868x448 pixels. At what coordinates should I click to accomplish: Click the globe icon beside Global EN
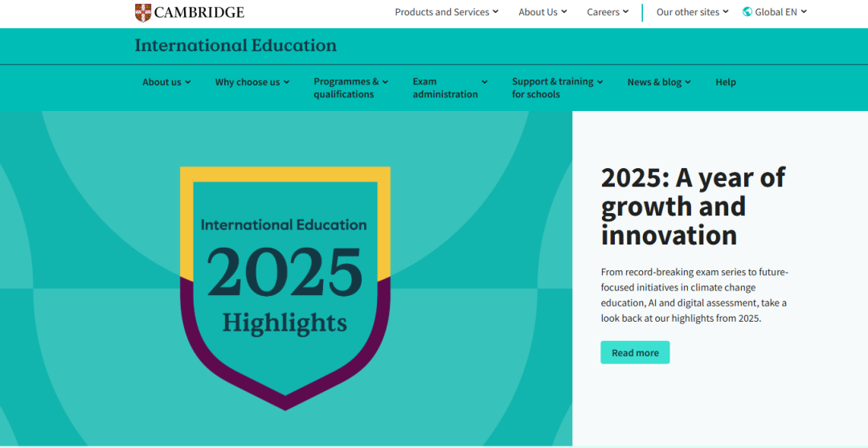tap(747, 12)
